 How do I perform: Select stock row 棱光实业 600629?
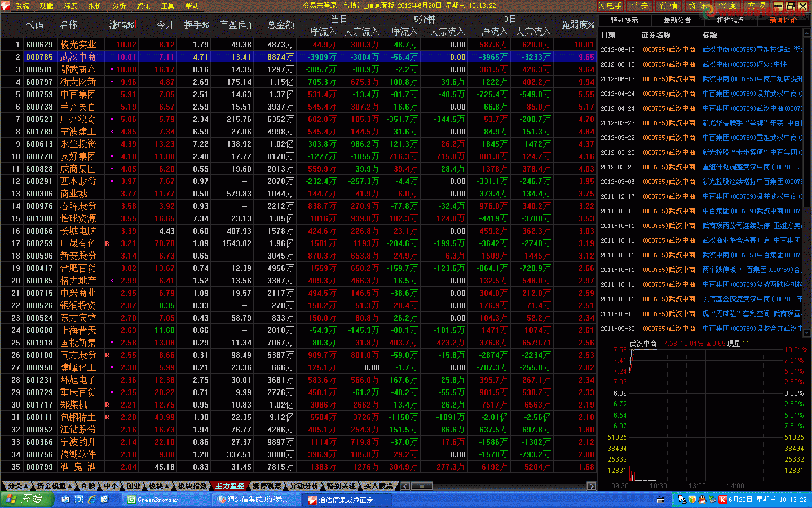pos(298,45)
